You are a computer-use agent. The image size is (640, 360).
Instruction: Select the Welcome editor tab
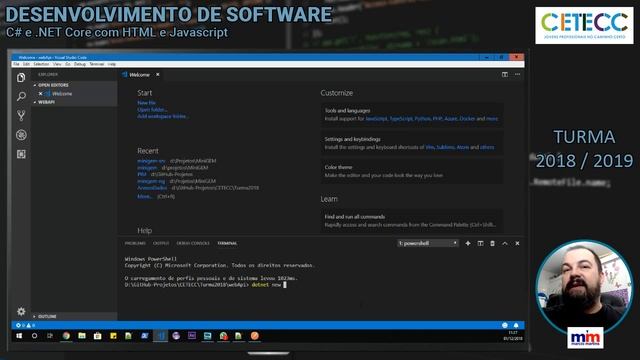click(141, 75)
